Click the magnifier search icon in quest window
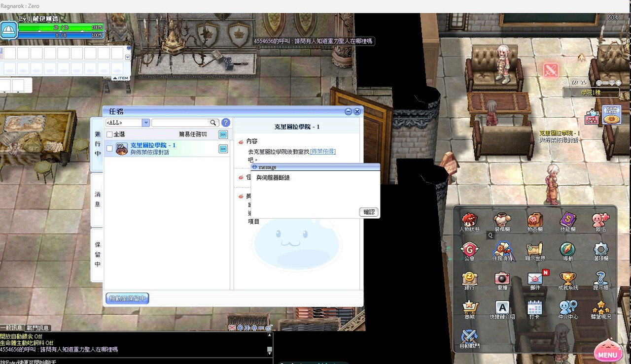Screen dimensions: 631x364 coord(213,123)
